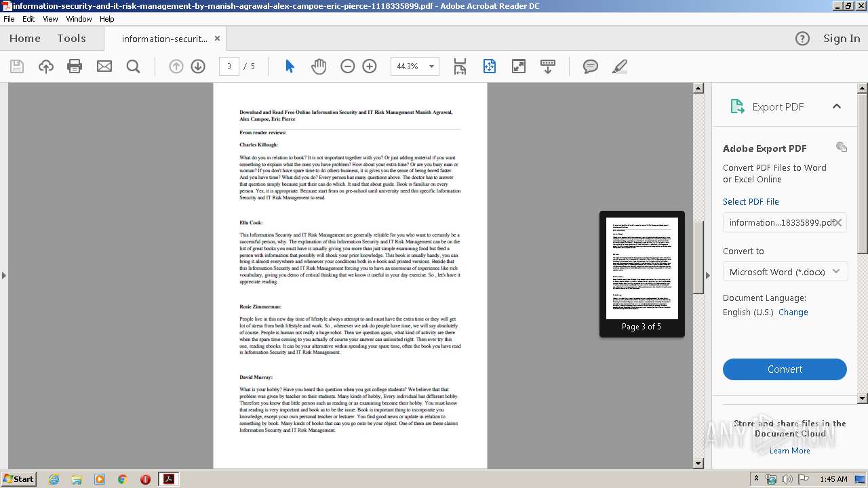Open Opera browser from taskbar
868x488 pixels.
coord(145,479)
